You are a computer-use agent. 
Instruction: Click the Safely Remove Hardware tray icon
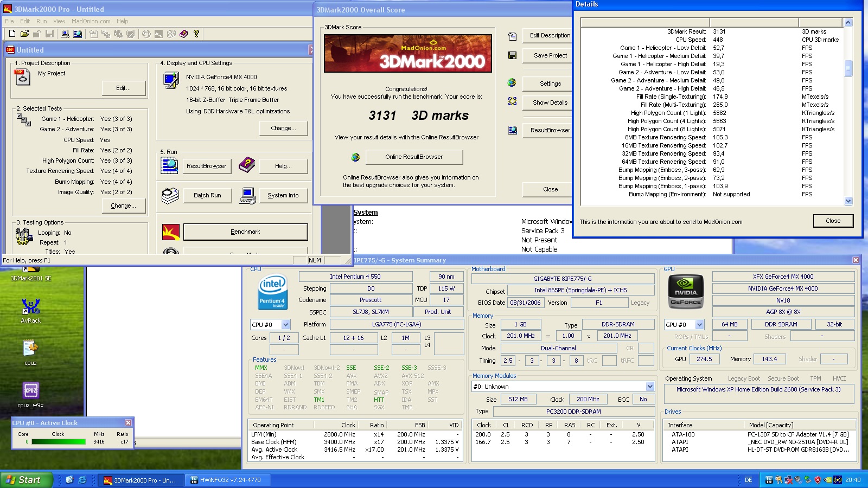coord(808,480)
